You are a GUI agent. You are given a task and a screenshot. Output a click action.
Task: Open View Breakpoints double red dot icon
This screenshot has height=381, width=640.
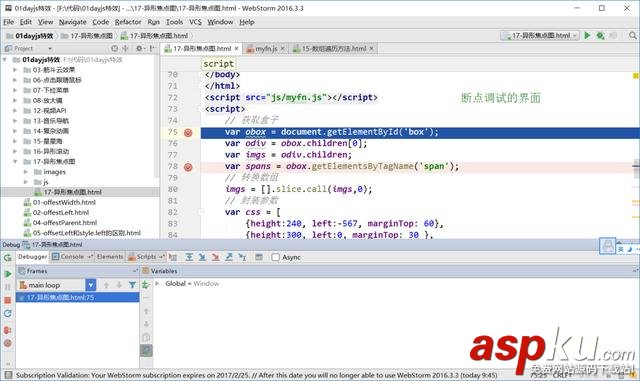[x=8, y=330]
